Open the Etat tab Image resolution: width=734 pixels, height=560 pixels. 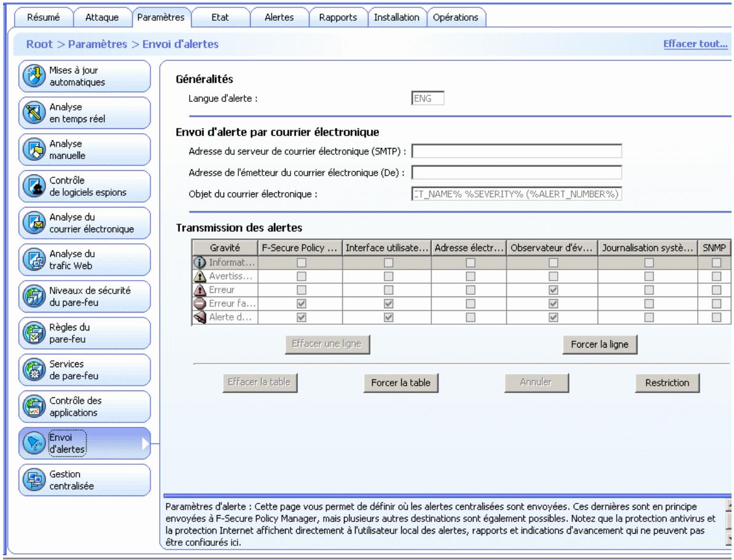(x=220, y=18)
